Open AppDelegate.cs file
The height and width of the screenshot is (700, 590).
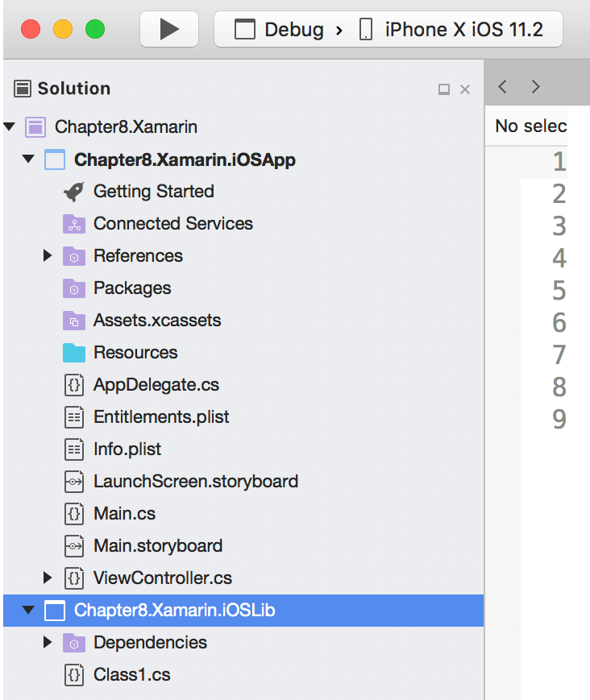click(x=156, y=385)
